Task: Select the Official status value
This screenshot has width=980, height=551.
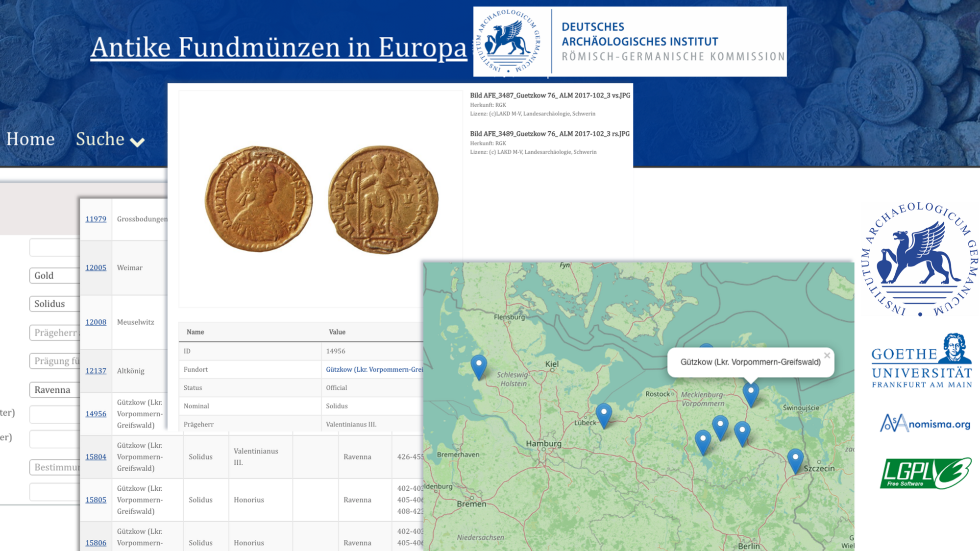Action: pyautogui.click(x=337, y=387)
